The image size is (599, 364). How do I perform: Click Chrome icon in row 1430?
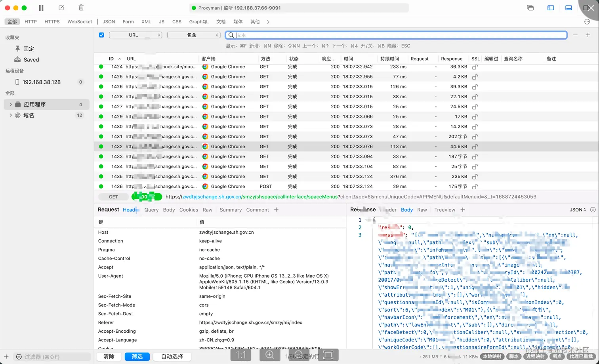pyautogui.click(x=205, y=127)
